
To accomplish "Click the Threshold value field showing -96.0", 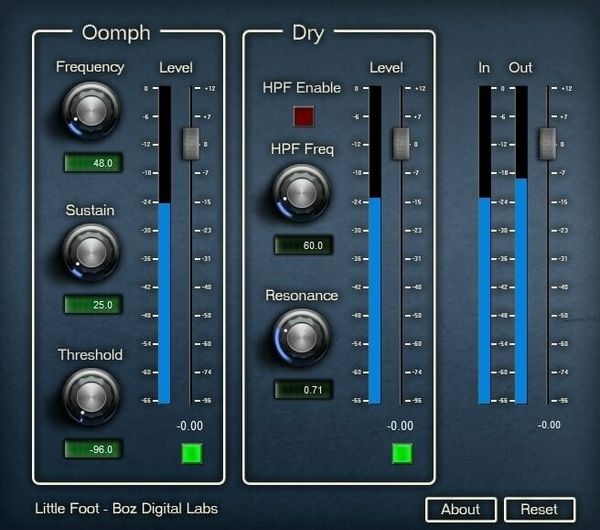I will [x=91, y=449].
